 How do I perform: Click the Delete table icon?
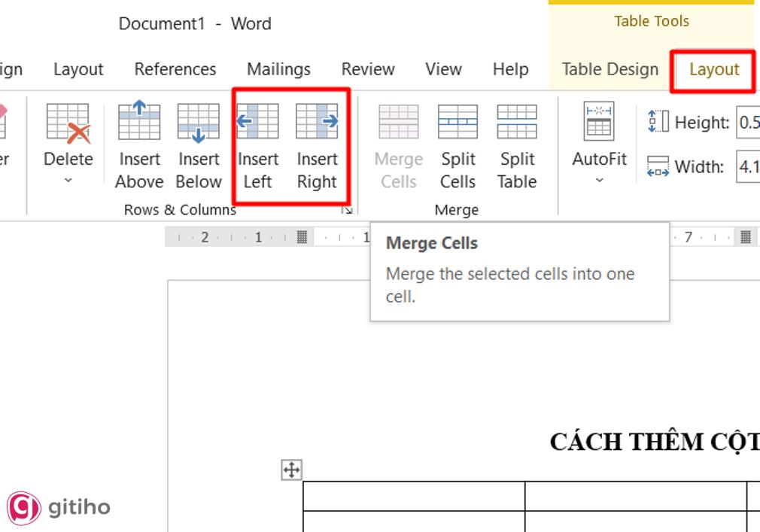(68, 120)
